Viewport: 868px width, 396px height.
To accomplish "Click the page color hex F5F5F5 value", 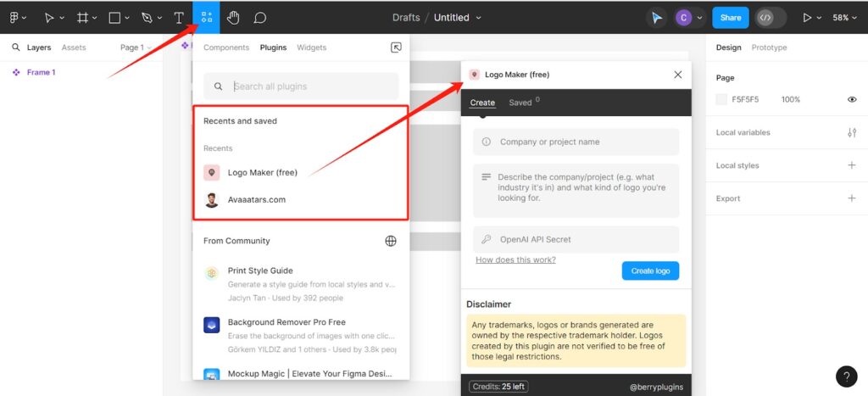I will tap(745, 100).
